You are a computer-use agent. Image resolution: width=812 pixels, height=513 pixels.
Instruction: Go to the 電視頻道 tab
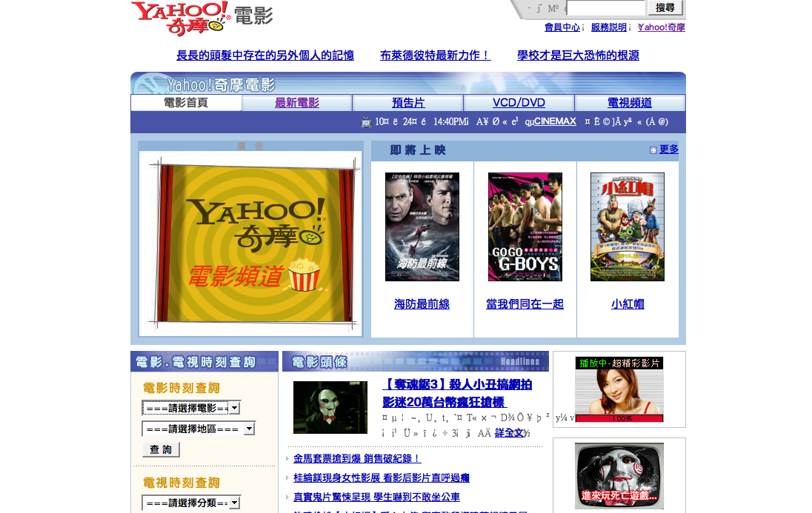point(630,102)
